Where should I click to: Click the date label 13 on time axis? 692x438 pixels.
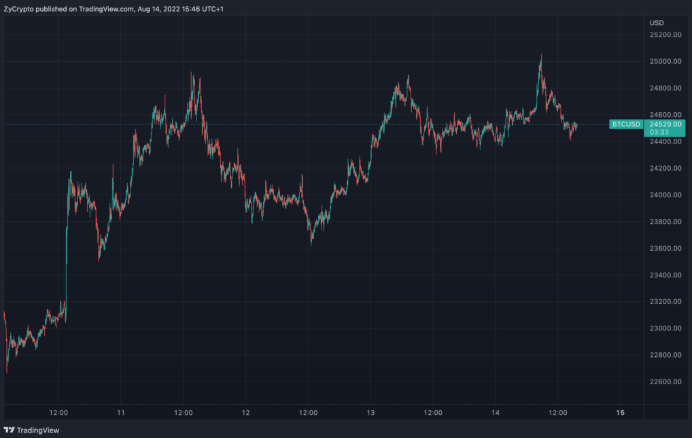point(370,413)
